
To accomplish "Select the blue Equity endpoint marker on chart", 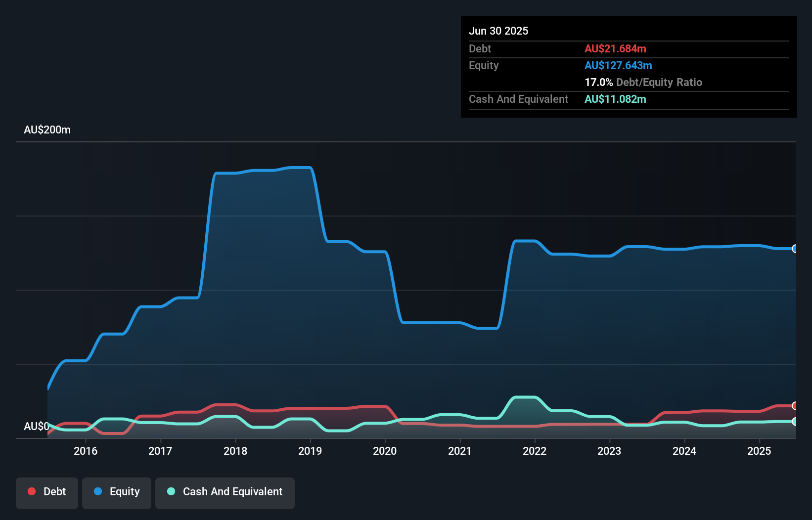I will [795, 248].
